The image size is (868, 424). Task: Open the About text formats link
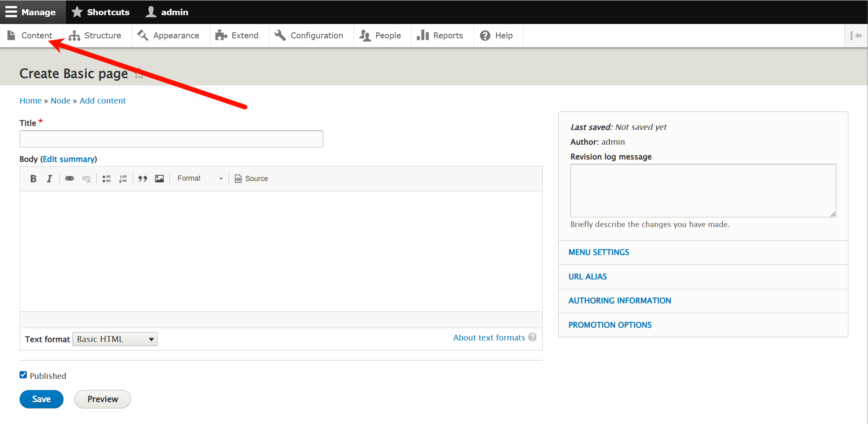coord(489,338)
